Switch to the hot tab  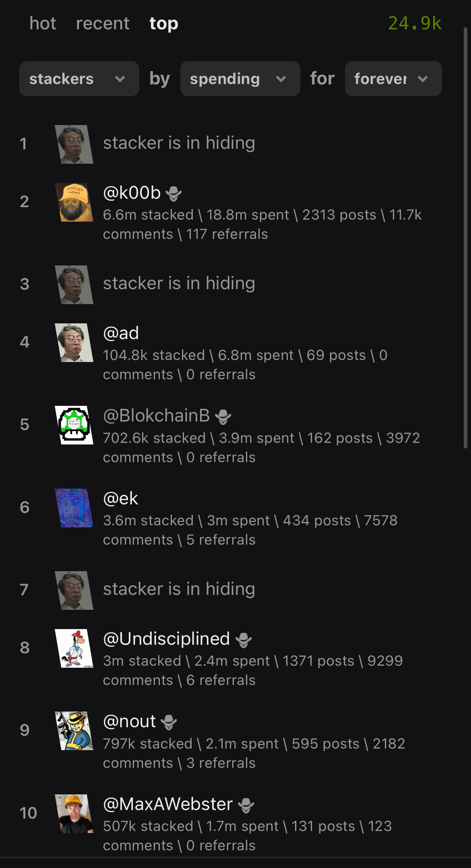click(x=43, y=23)
